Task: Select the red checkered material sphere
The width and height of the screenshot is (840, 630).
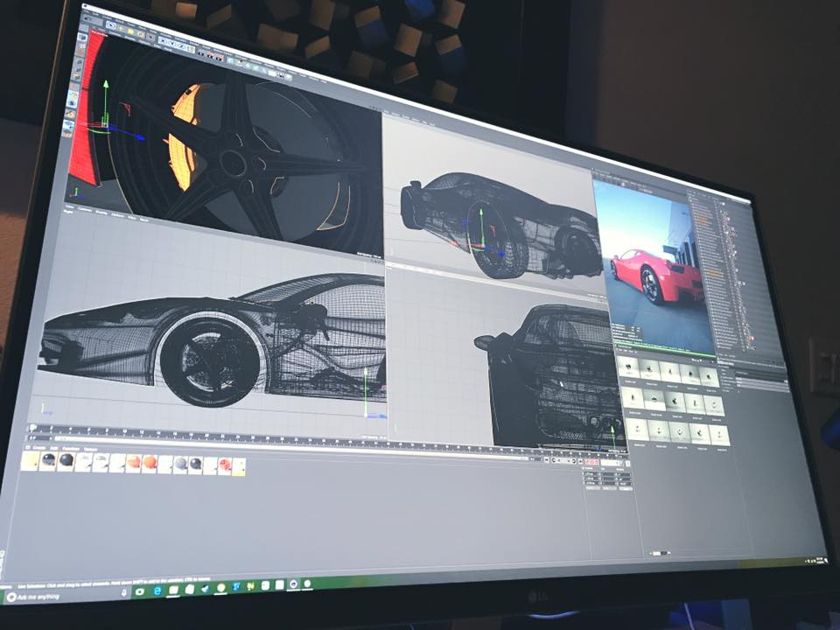Action: 225,465
